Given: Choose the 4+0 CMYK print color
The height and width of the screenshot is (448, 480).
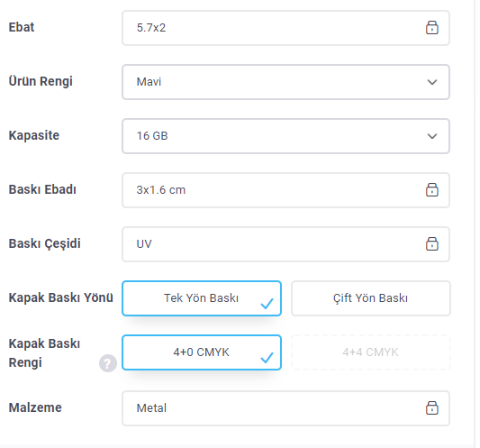Looking at the screenshot, I should [x=202, y=352].
